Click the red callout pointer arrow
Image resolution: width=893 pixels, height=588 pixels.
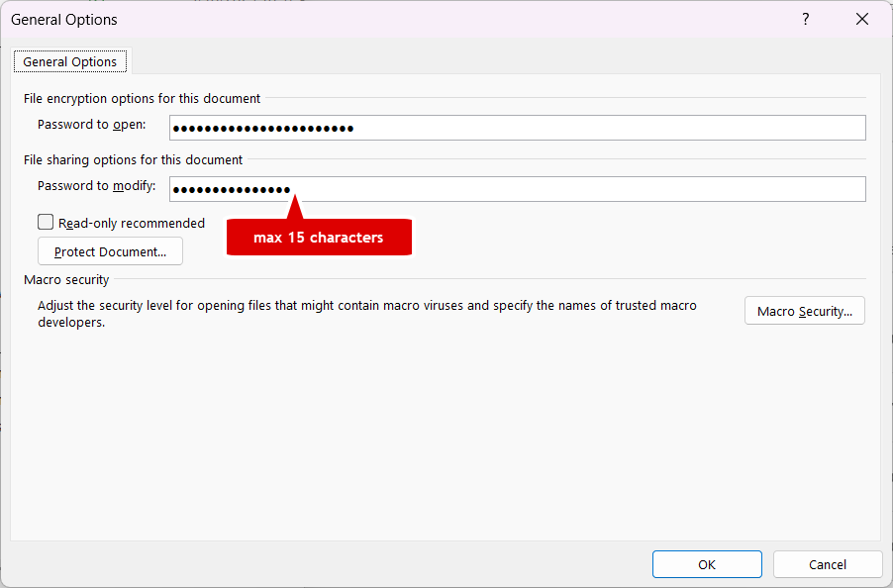point(294,207)
